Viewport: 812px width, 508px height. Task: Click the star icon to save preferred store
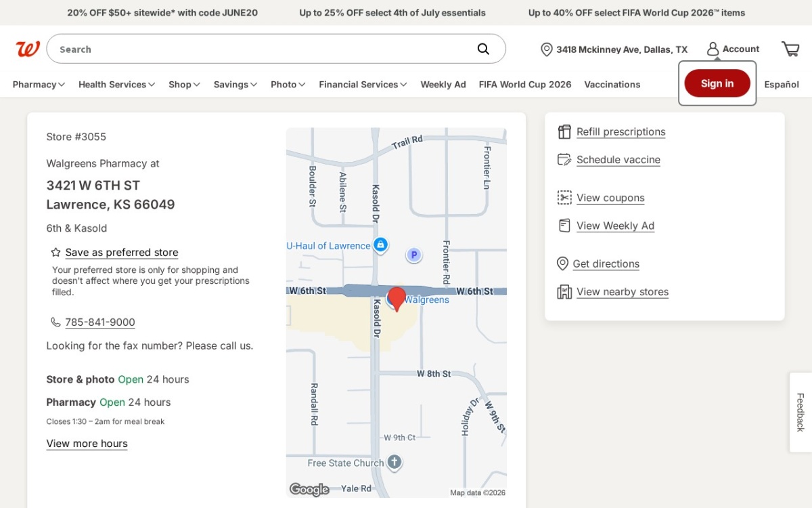point(56,252)
